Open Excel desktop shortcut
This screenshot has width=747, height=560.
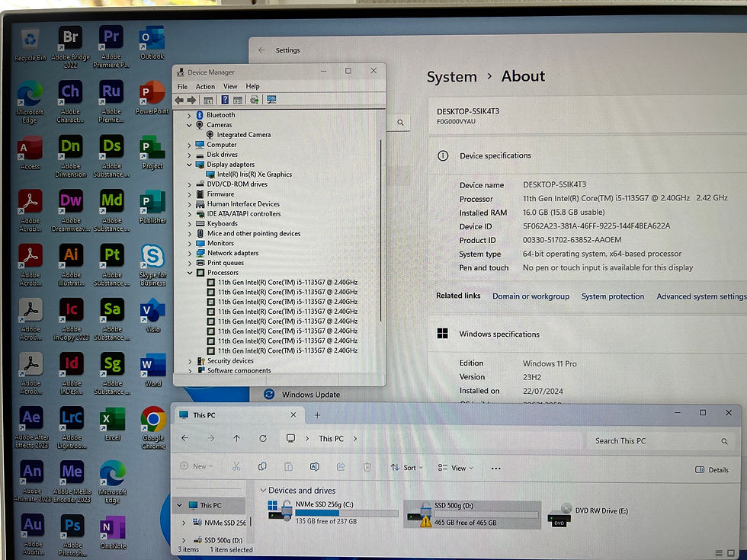coord(113,424)
